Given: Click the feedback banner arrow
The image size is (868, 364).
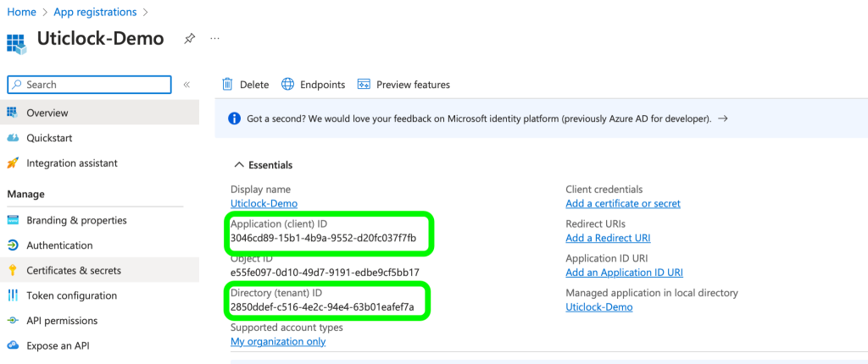Looking at the screenshot, I should [722, 119].
